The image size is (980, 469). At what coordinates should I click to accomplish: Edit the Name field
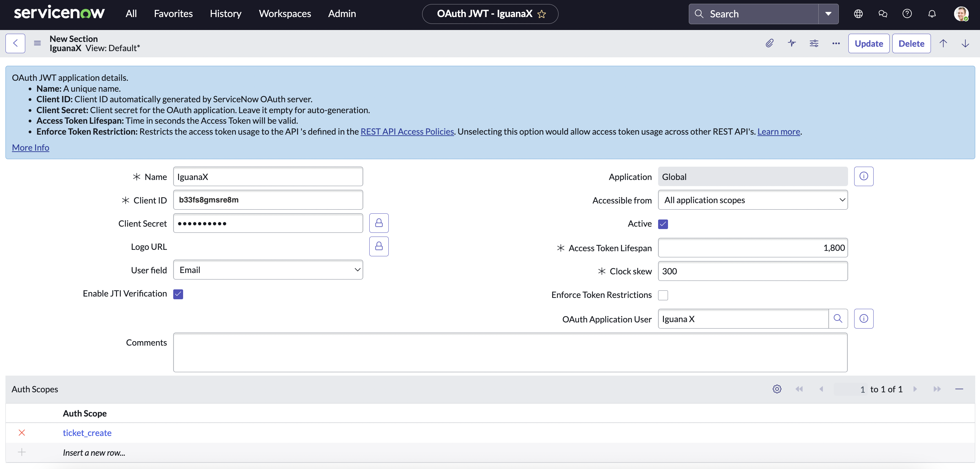coord(268,177)
